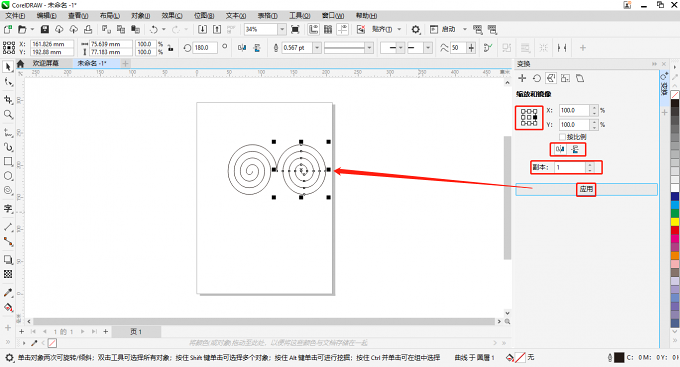Open Skew tab in Transform docker
This screenshot has width=680, height=367.
tap(580, 78)
